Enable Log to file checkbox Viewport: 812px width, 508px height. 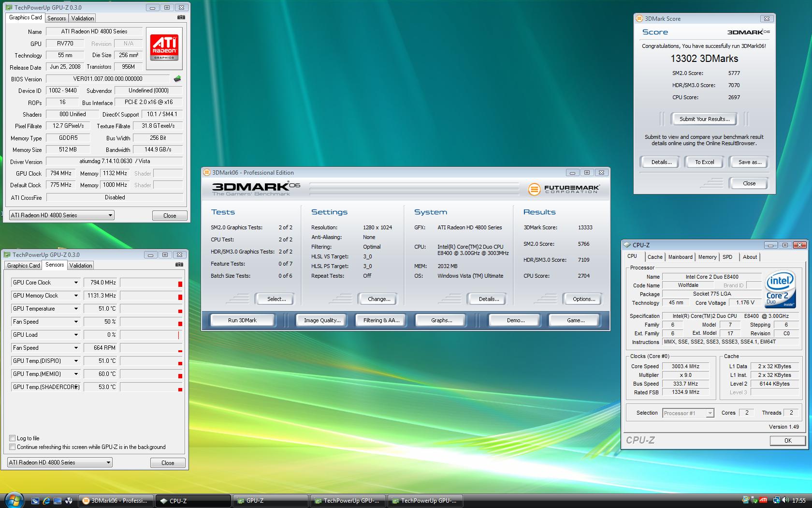pos(13,438)
